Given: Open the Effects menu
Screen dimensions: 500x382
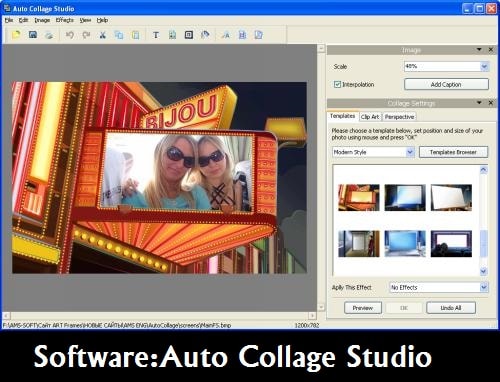Looking at the screenshot, I should click(x=64, y=20).
